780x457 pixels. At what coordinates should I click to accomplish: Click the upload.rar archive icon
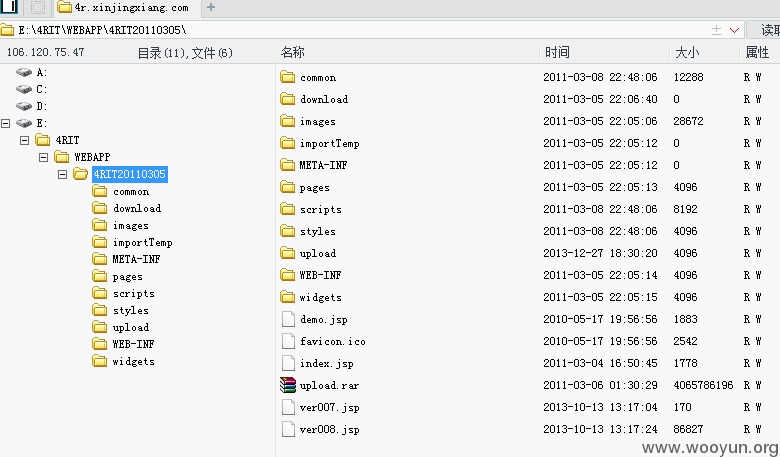[288, 385]
